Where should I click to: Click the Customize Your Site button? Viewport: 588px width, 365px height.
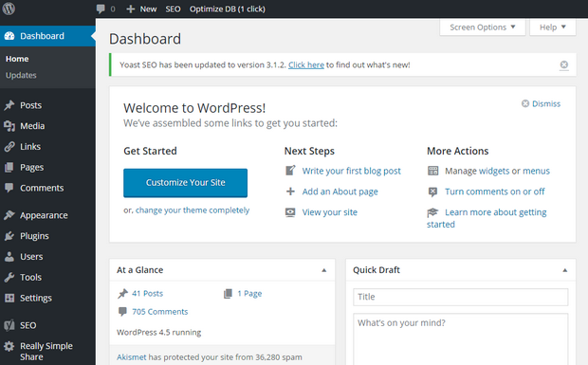185,182
